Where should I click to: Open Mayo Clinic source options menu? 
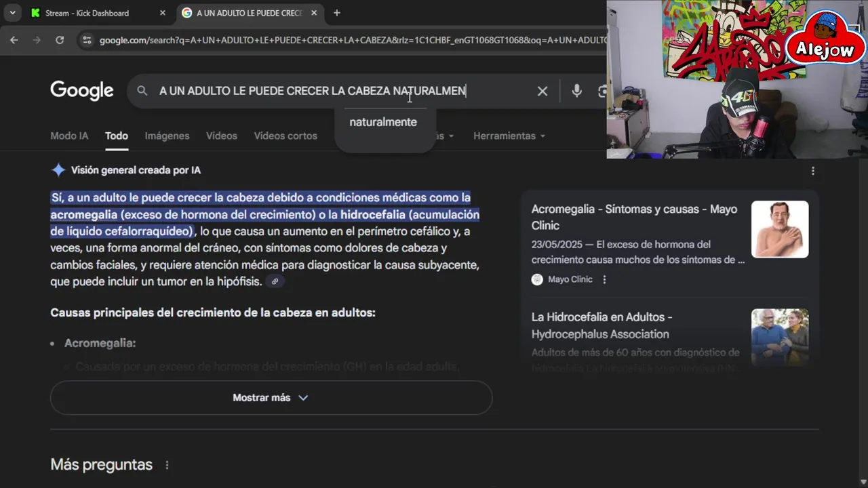(x=604, y=279)
